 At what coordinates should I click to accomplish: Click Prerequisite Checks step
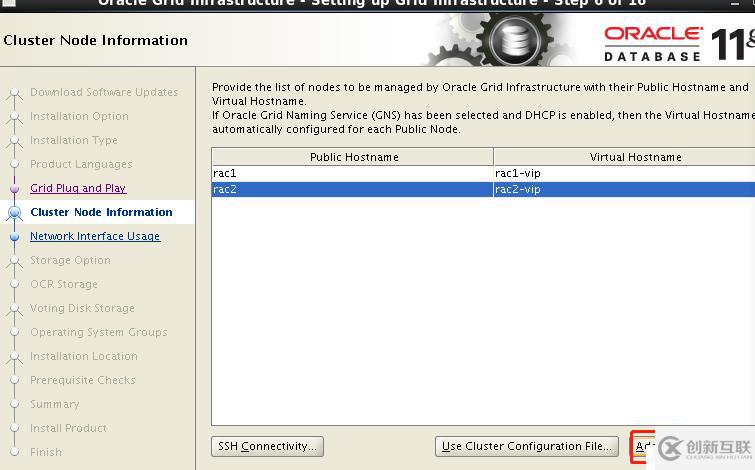point(83,380)
